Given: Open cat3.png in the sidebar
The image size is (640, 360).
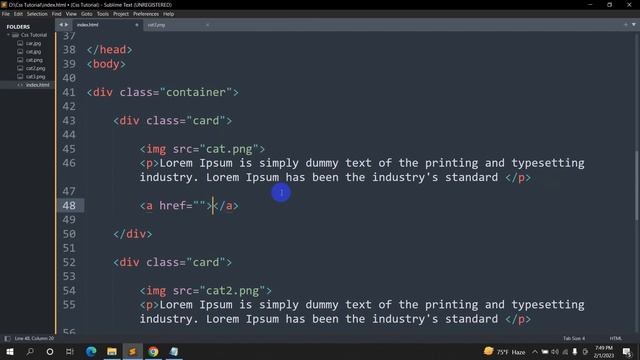Looking at the screenshot, I should click(36, 77).
